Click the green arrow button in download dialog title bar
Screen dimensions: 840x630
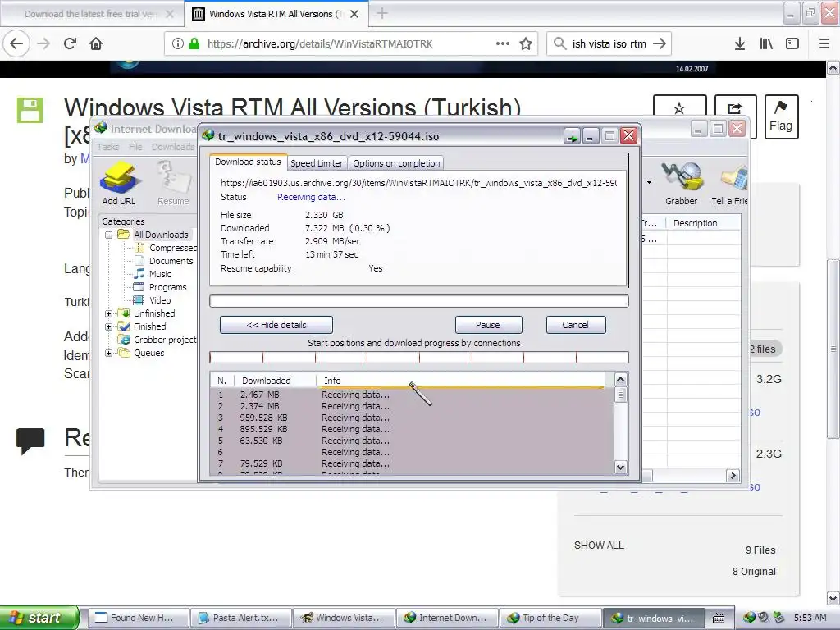click(572, 137)
